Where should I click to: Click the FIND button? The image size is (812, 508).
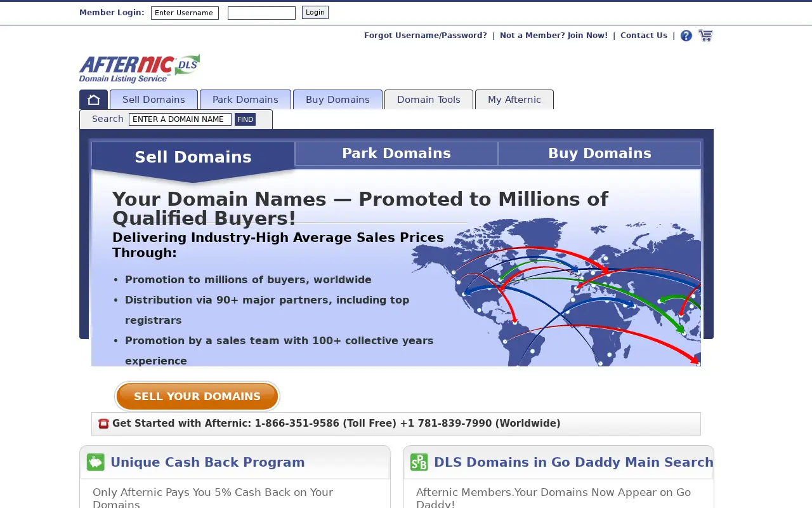pyautogui.click(x=245, y=119)
